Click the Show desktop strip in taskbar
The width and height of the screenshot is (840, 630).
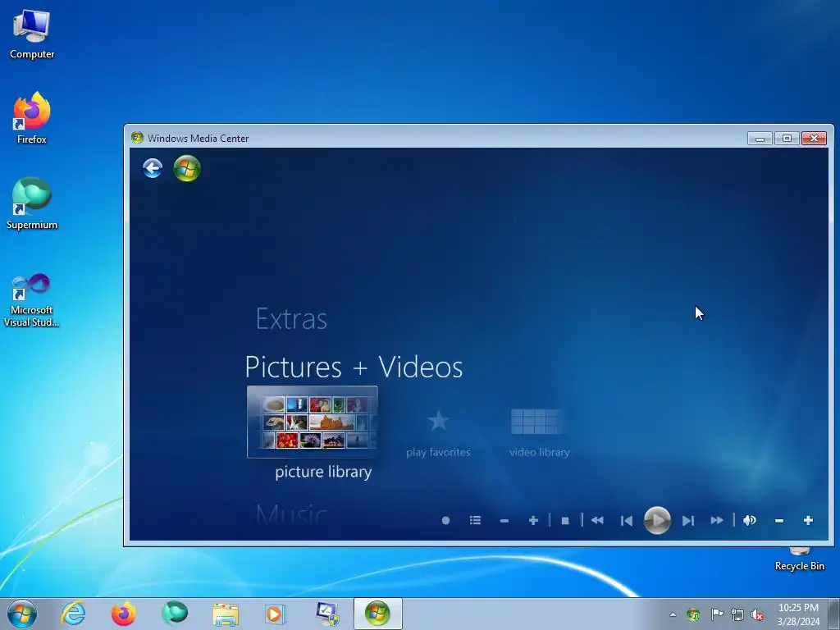[834, 614]
